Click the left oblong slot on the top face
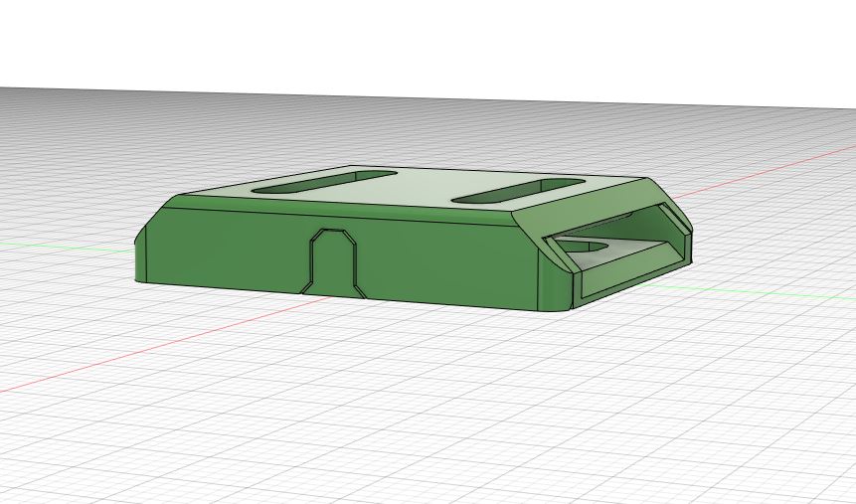The width and height of the screenshot is (856, 504). pos(324,182)
